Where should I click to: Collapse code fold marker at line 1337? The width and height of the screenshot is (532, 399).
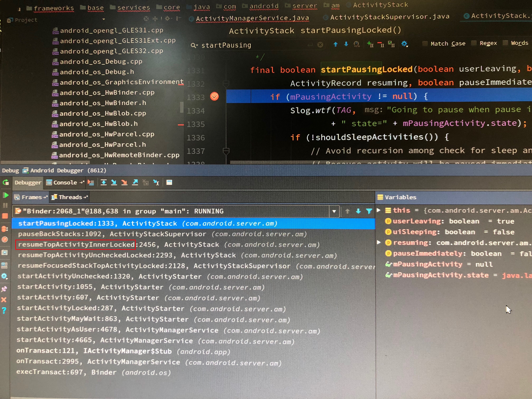pos(226,151)
